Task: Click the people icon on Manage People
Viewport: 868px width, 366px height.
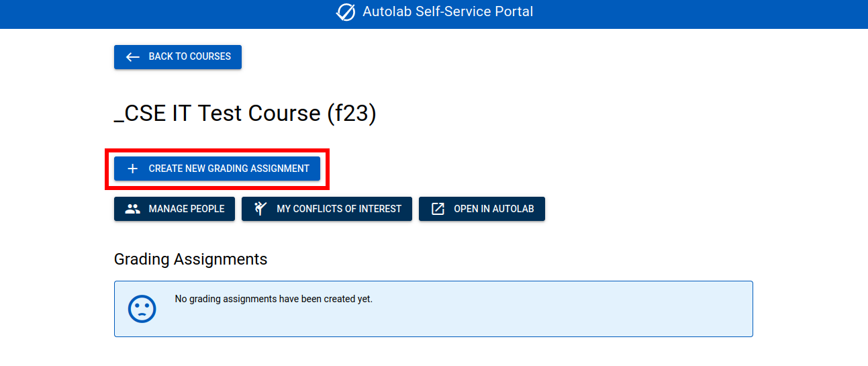Action: click(133, 209)
